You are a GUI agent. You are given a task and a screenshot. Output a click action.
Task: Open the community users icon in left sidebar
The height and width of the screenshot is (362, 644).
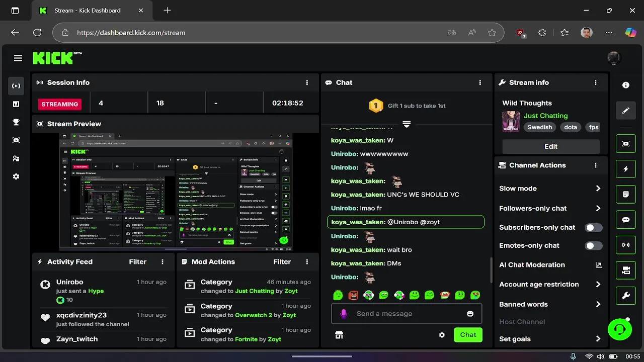[x=16, y=158]
